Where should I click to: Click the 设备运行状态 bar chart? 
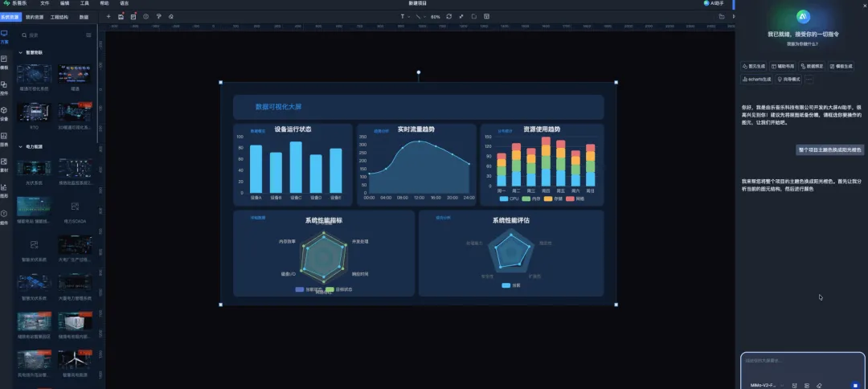(293, 164)
